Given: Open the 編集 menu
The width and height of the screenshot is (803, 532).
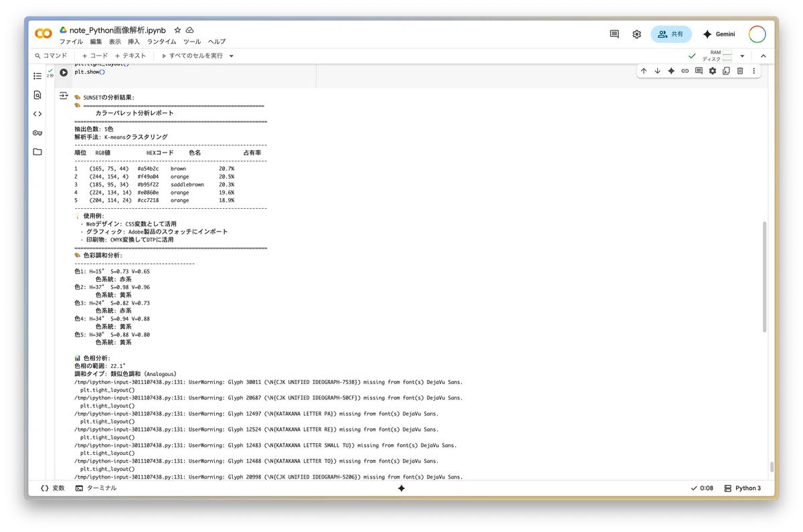Looking at the screenshot, I should coord(96,41).
